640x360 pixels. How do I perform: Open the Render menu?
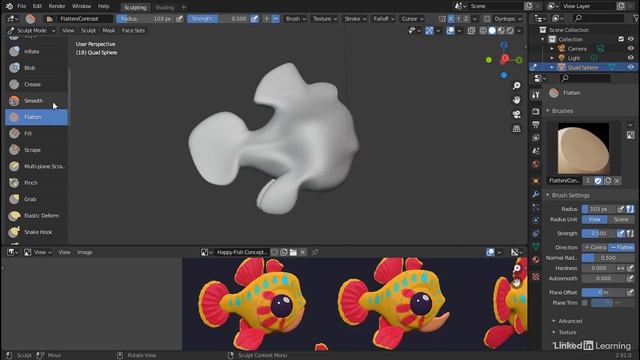pyautogui.click(x=57, y=6)
